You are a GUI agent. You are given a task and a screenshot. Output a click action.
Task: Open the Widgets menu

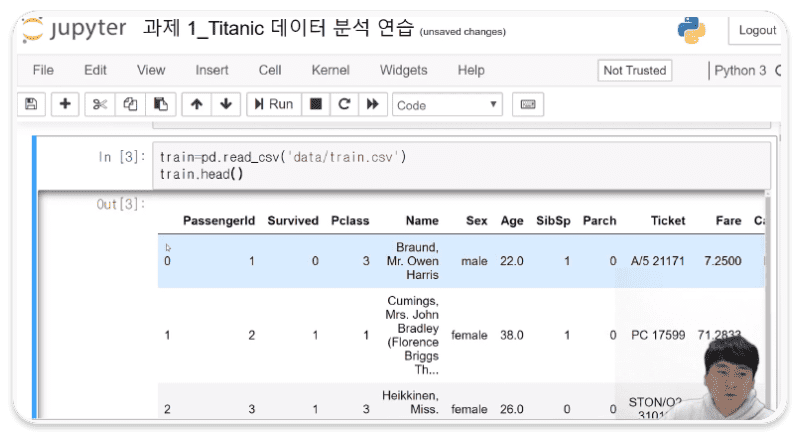[x=404, y=70]
